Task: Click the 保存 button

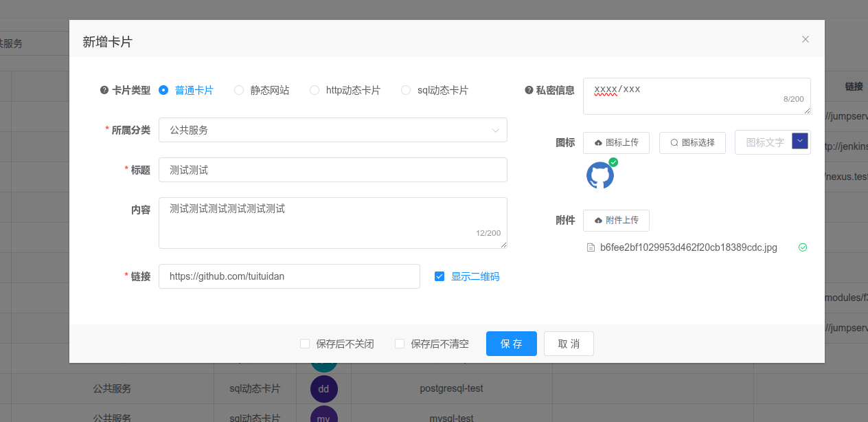Action: [511, 344]
